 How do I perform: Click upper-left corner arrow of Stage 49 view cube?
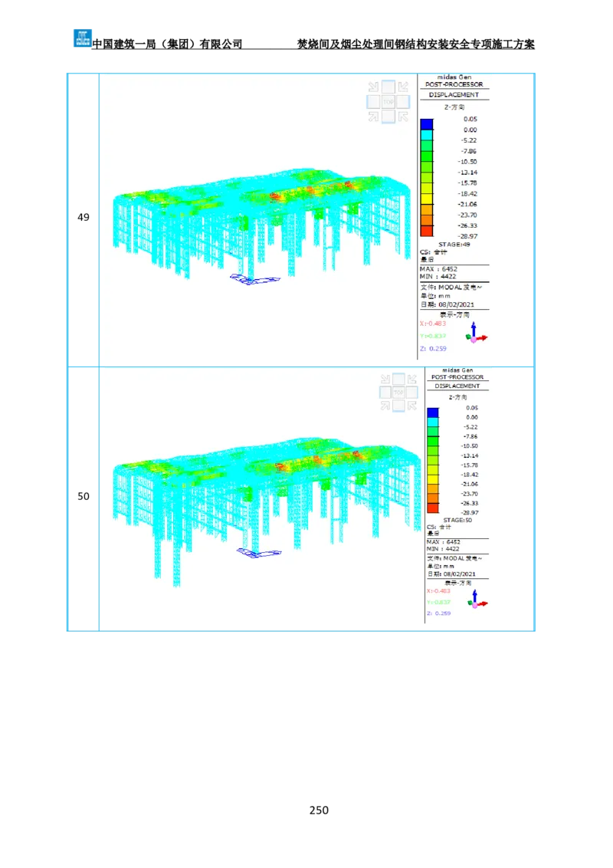373,87
